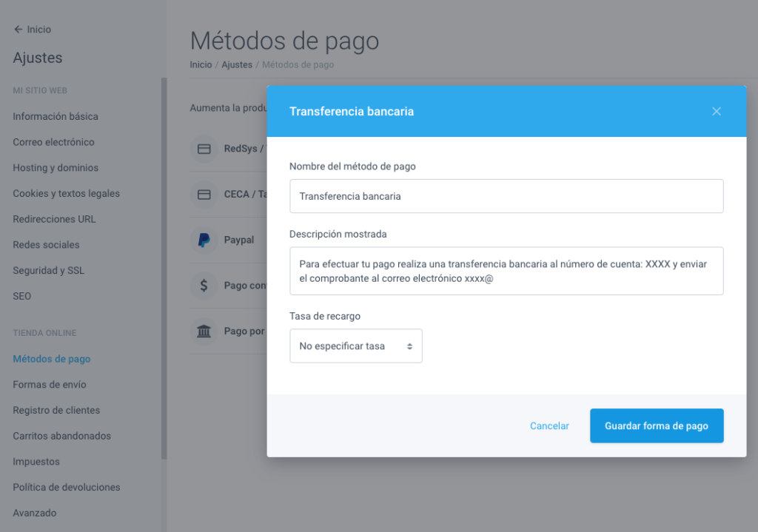Open Seguridad y SSL
The width and height of the screenshot is (758, 532).
point(48,270)
